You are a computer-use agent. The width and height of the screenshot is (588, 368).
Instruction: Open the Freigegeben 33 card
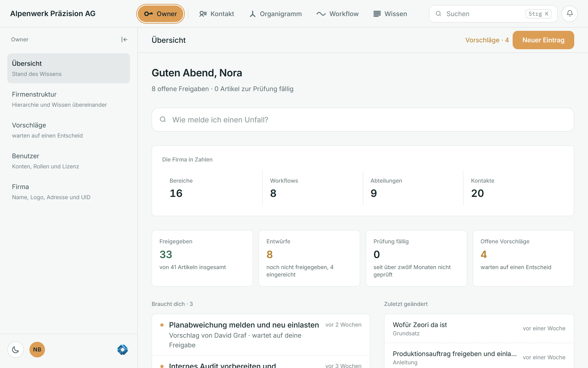pos(202,258)
